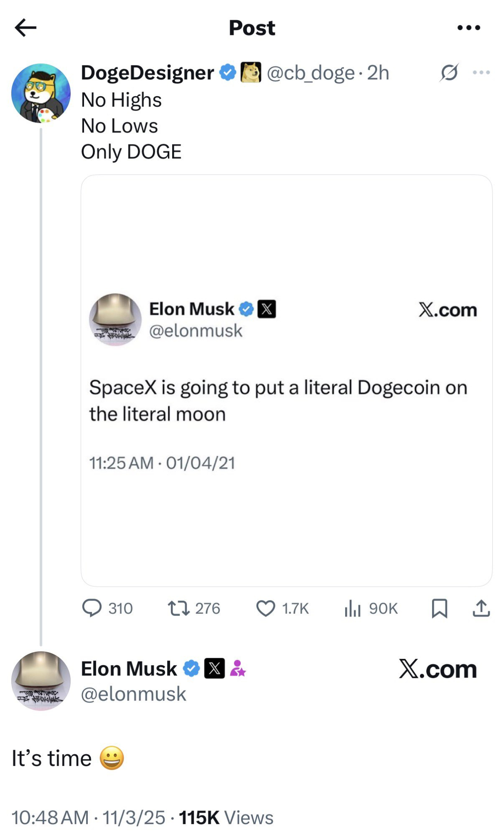
Task: Tap the Doge affiliate badge icon
Action: point(251,72)
